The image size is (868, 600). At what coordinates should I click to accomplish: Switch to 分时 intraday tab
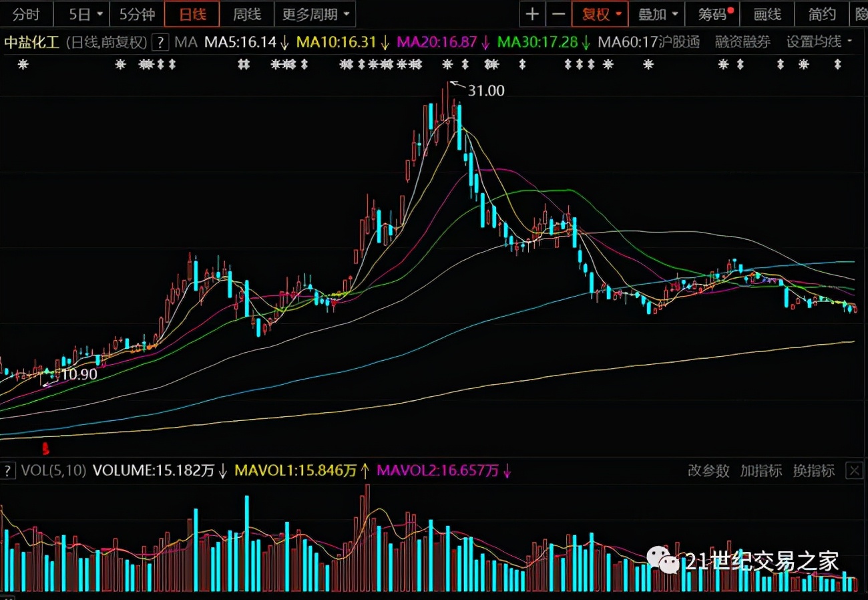[x=26, y=14]
